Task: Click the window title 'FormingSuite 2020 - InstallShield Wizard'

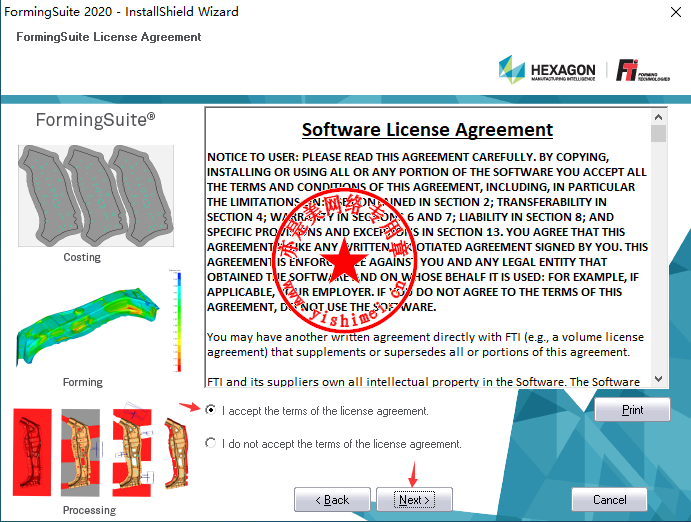Action: click(121, 11)
